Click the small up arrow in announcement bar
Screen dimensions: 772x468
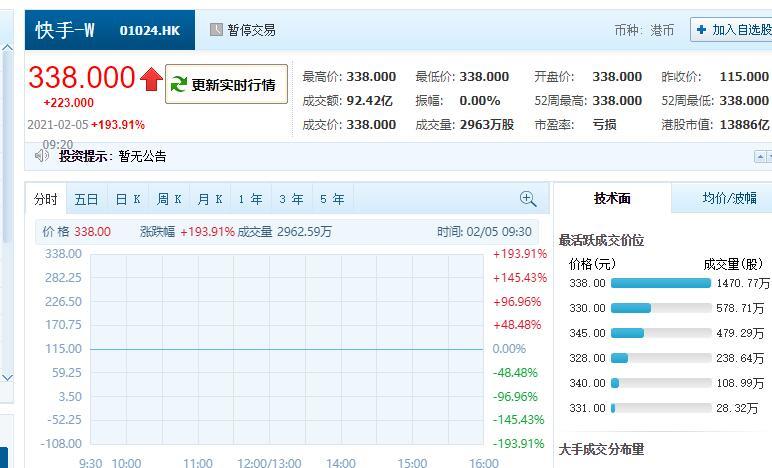pyautogui.click(x=760, y=157)
